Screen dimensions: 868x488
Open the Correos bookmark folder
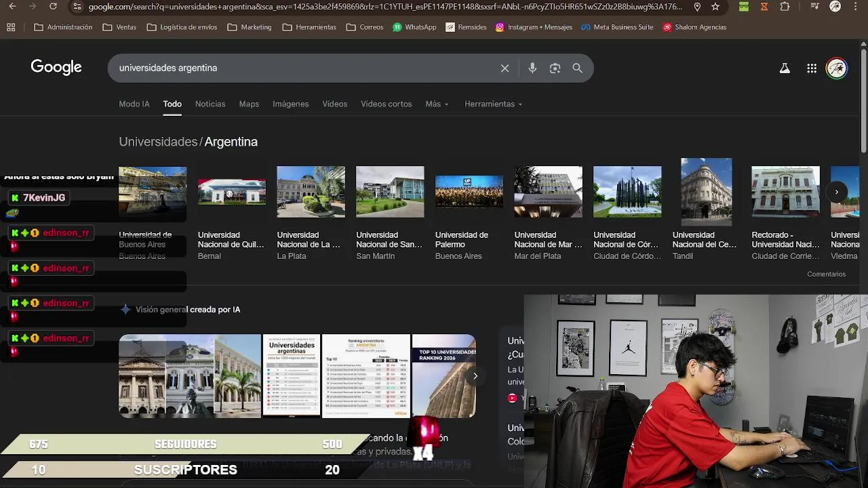coord(365,27)
